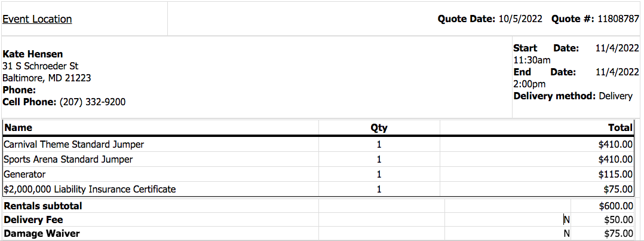Screen dimensions: 644x241
Task: Click the Qty column header
Action: [x=379, y=128]
